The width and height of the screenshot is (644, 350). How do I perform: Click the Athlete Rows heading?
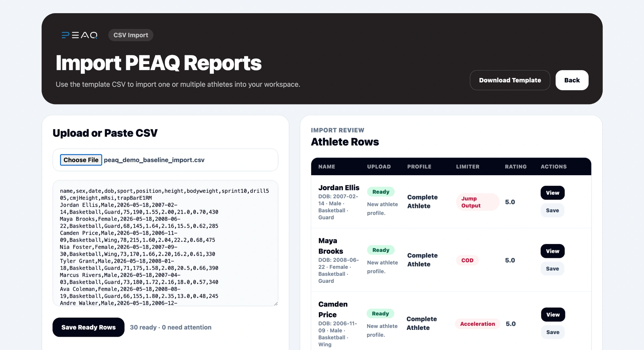(345, 142)
